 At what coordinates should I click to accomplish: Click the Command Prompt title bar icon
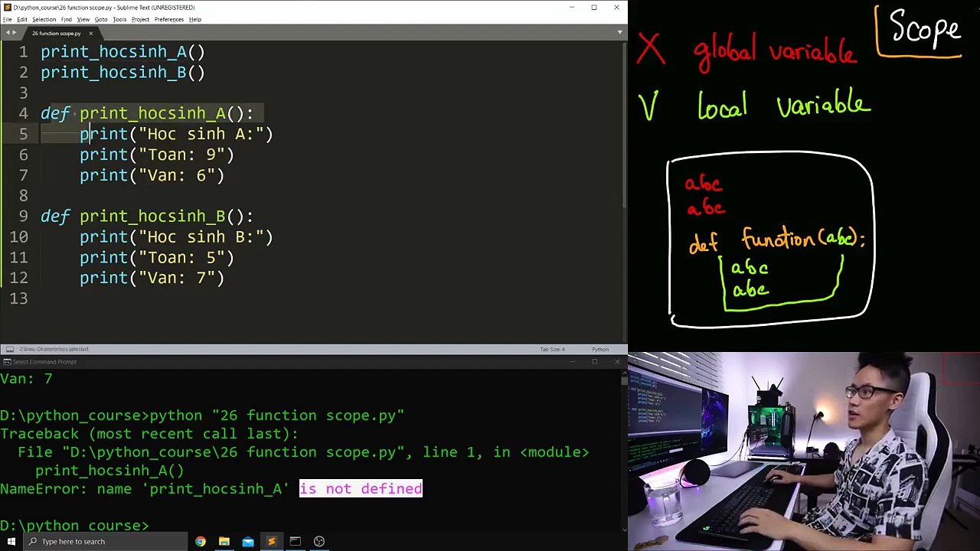point(6,361)
